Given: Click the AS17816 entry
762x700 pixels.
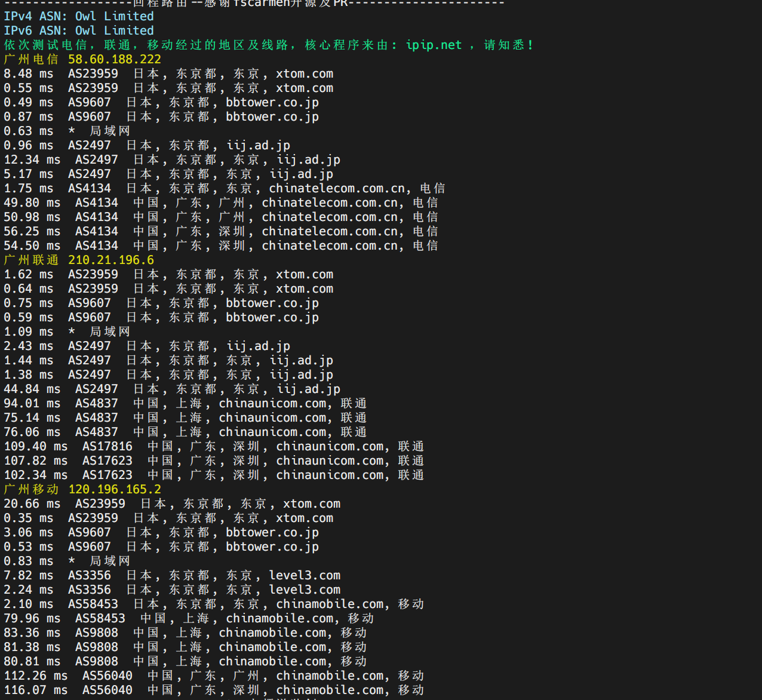Looking at the screenshot, I should (107, 446).
